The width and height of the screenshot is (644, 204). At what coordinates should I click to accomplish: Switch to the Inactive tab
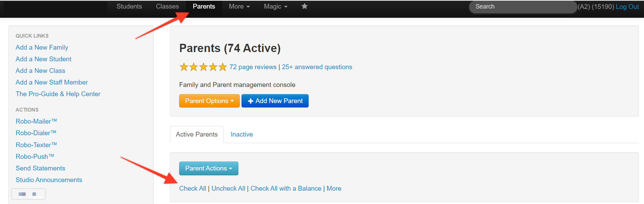[x=242, y=134]
